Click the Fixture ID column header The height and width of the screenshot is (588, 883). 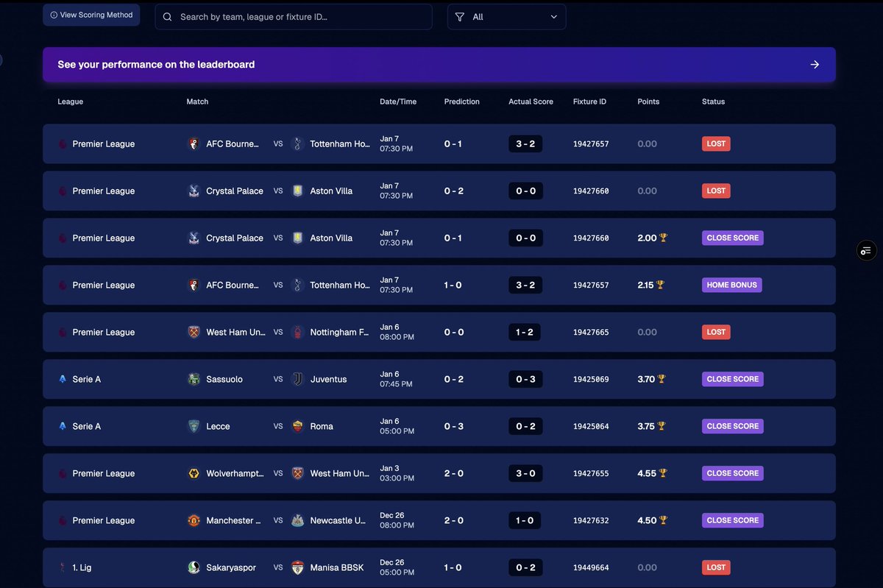[589, 102]
